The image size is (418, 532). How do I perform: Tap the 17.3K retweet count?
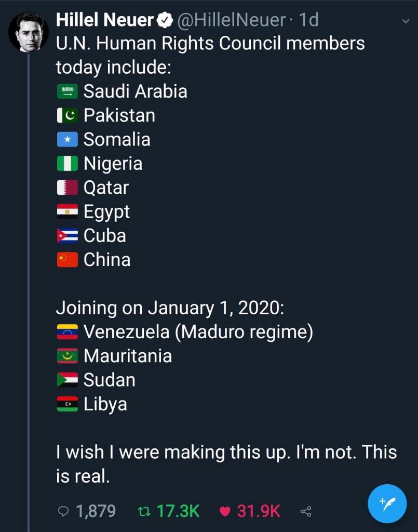pos(178,511)
